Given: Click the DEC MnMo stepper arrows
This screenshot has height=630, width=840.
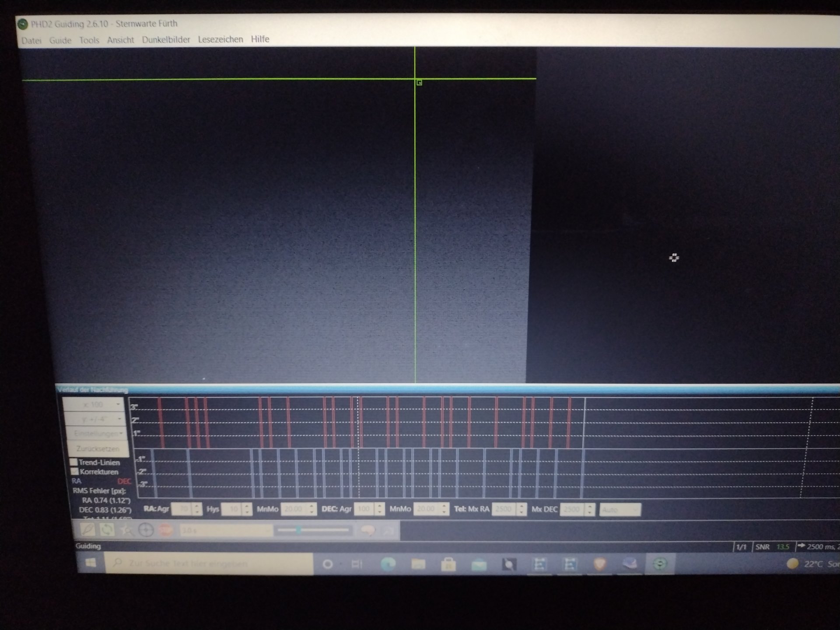Looking at the screenshot, I should (444, 509).
